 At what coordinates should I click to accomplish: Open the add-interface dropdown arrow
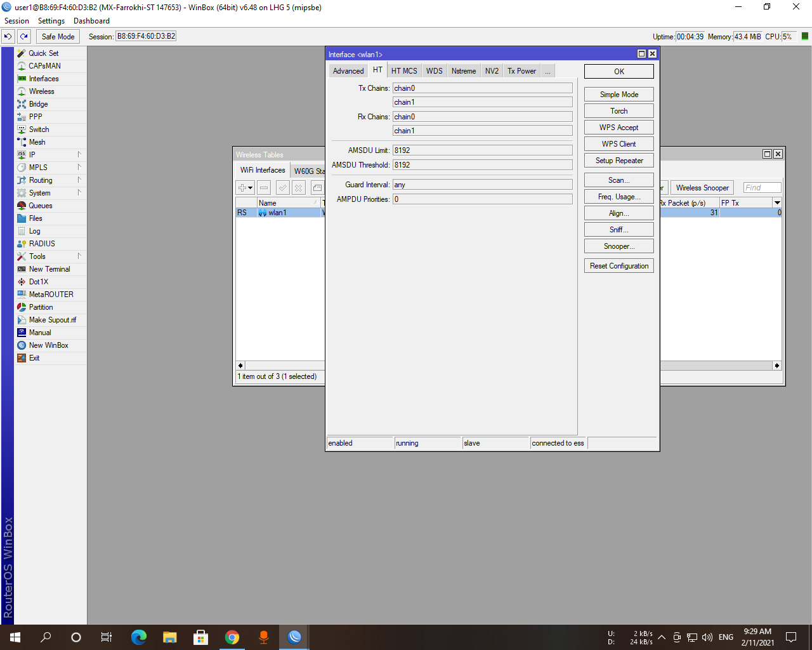click(x=250, y=187)
